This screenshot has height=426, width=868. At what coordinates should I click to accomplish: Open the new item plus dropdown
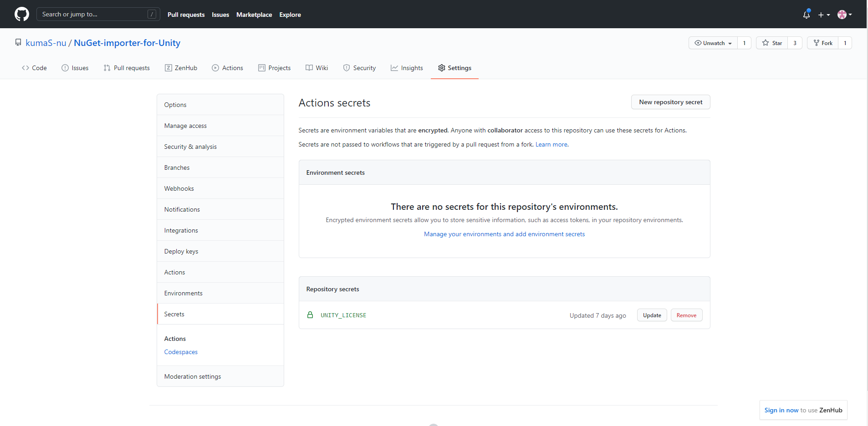824,14
